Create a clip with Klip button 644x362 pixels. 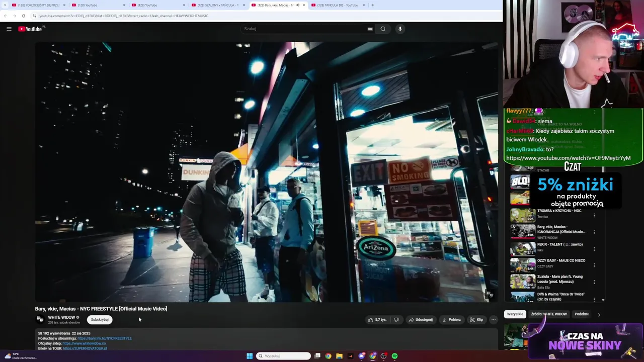coord(476,319)
